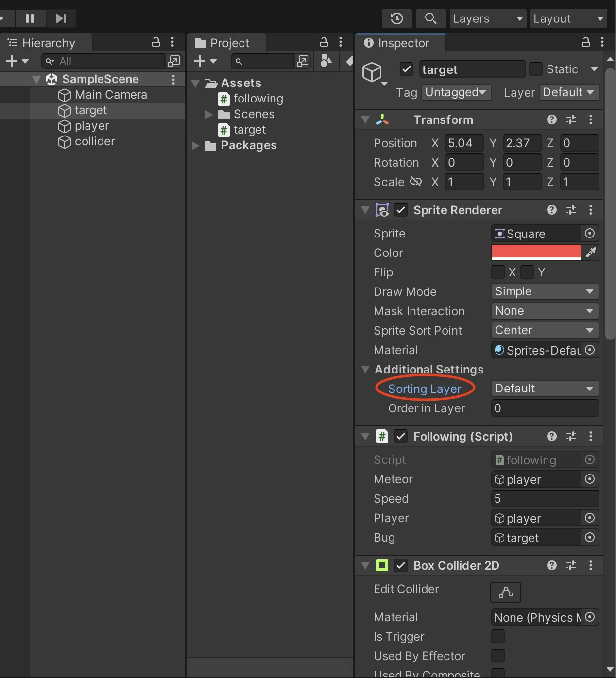Toggle Scale constrained proportions link icon
The image size is (616, 678).
[416, 182]
